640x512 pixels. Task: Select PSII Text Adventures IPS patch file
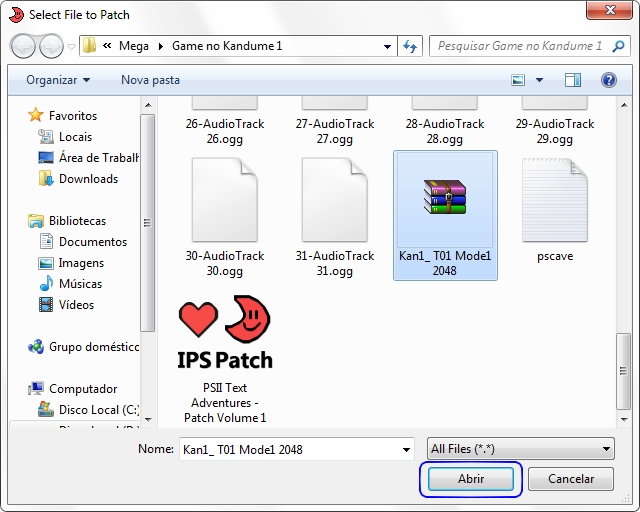coord(225,359)
